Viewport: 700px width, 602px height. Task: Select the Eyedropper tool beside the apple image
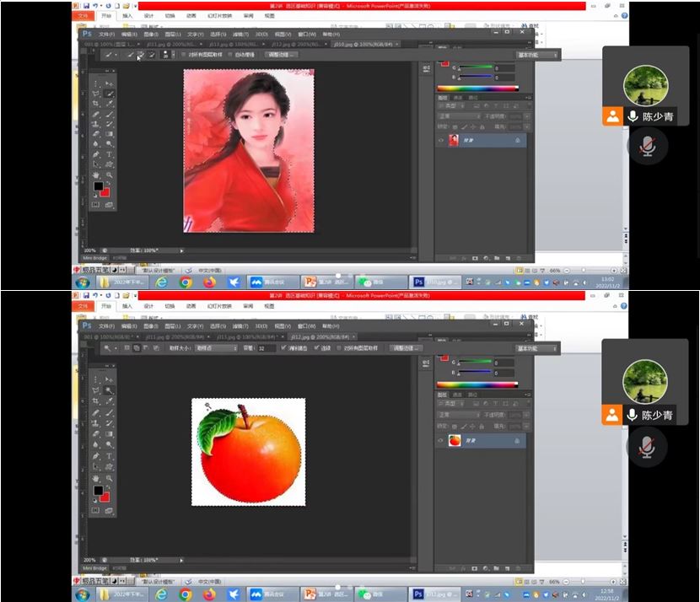click(x=109, y=401)
